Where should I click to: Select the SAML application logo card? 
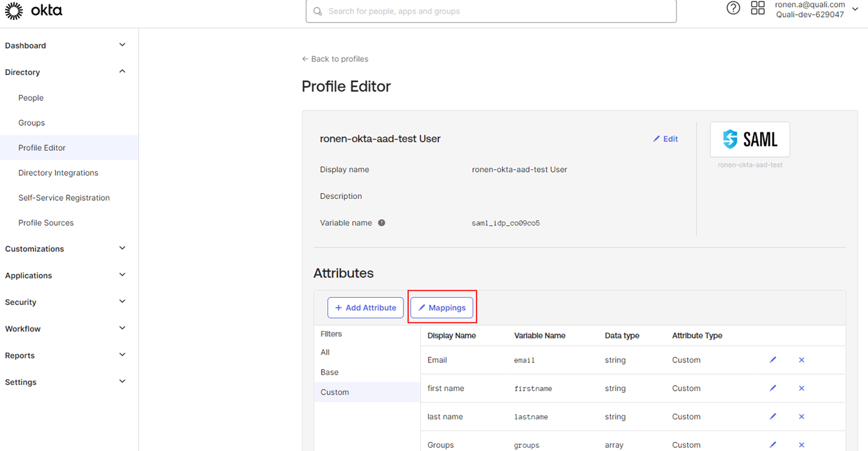(x=750, y=139)
